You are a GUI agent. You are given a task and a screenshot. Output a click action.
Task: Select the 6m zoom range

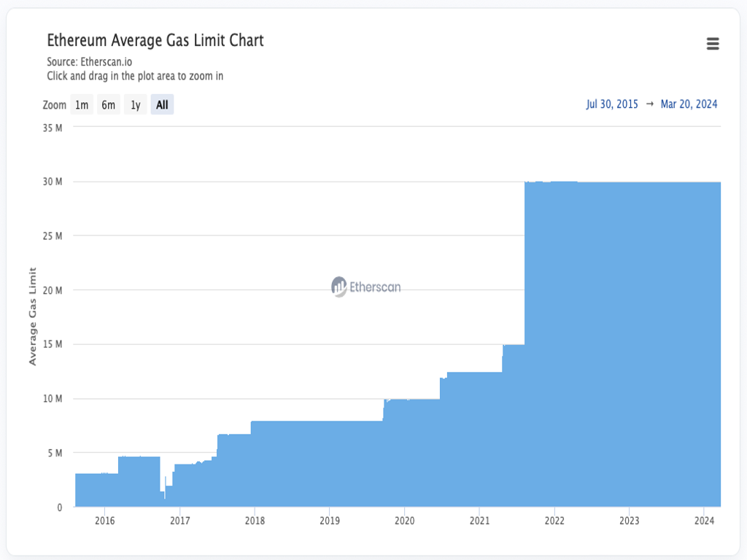(108, 105)
